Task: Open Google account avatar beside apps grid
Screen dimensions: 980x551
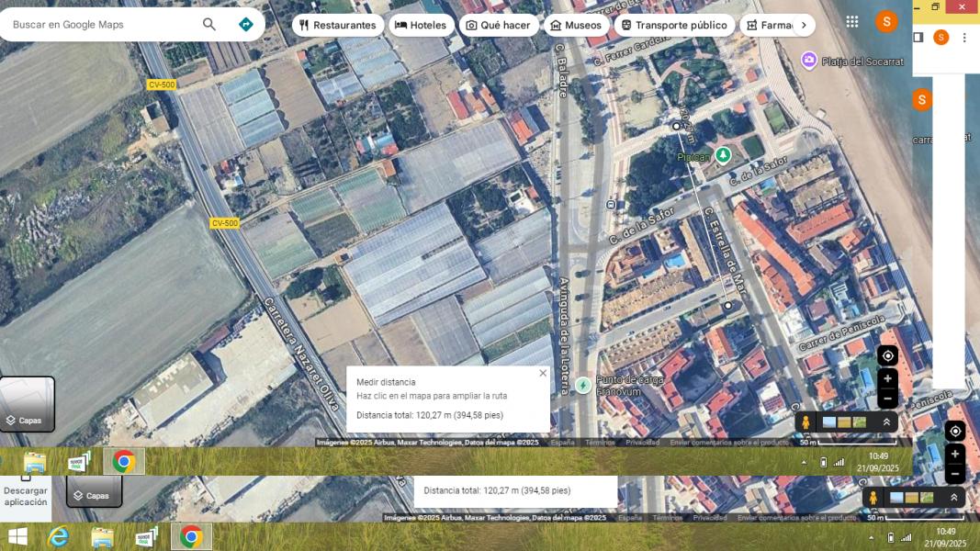Action: click(x=885, y=21)
